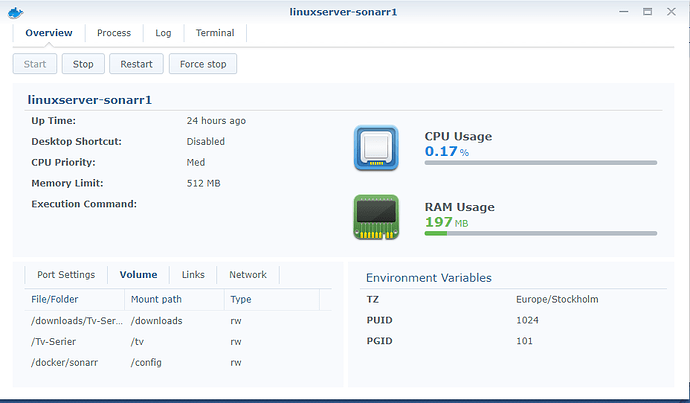This screenshot has height=403, width=690.
Task: Click the disabled Start button
Action: 35,64
